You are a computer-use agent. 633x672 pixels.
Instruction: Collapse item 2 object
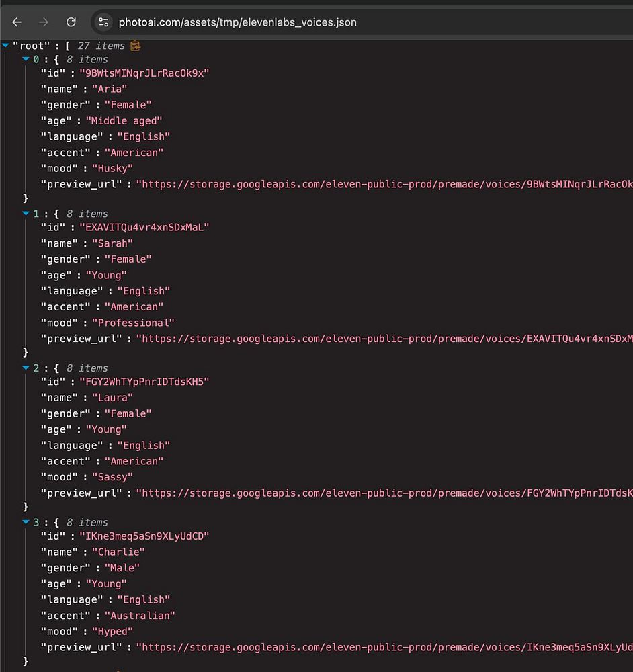[26, 368]
